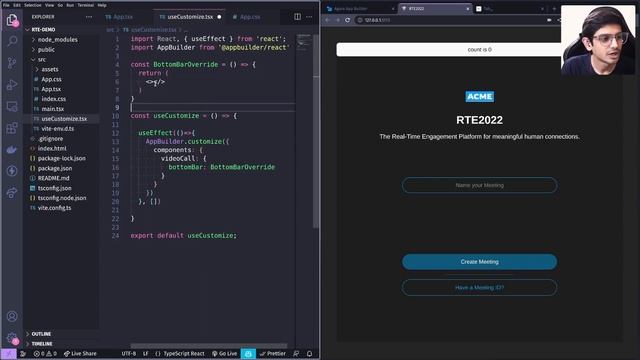The image size is (640, 360).
Task: Click the Have a Meeting ID? button
Action: tap(480, 287)
